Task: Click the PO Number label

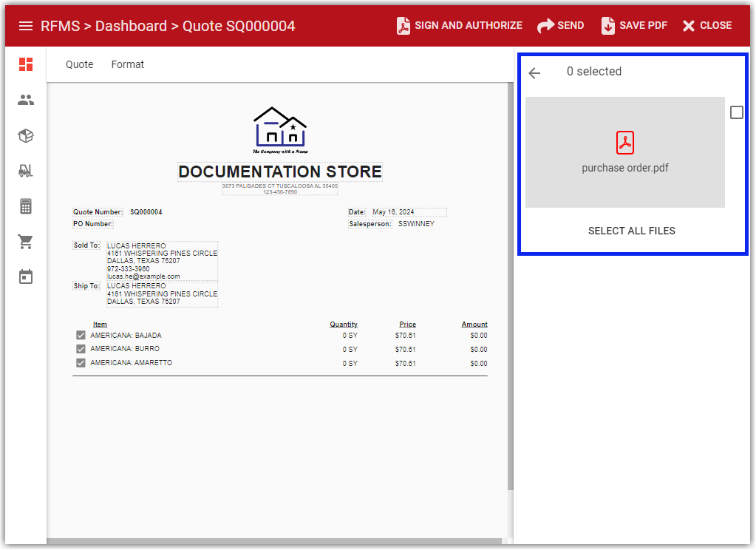Action: pos(93,224)
